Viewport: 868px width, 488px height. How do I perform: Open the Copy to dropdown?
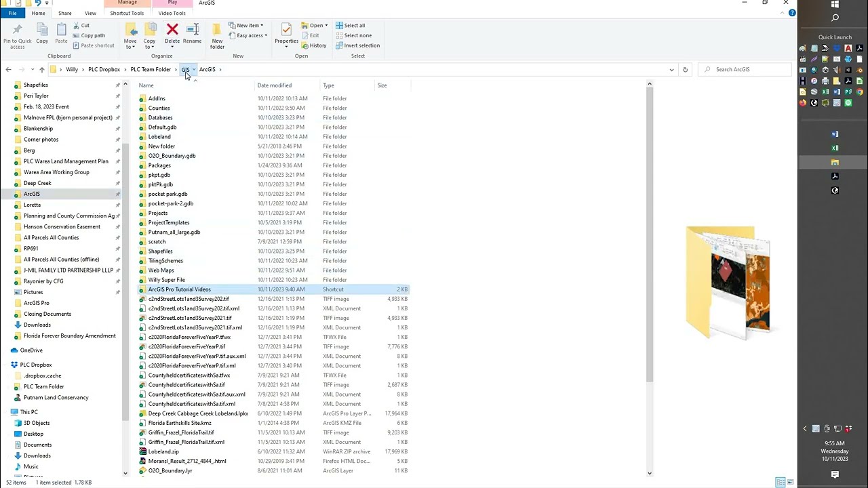[x=150, y=35]
